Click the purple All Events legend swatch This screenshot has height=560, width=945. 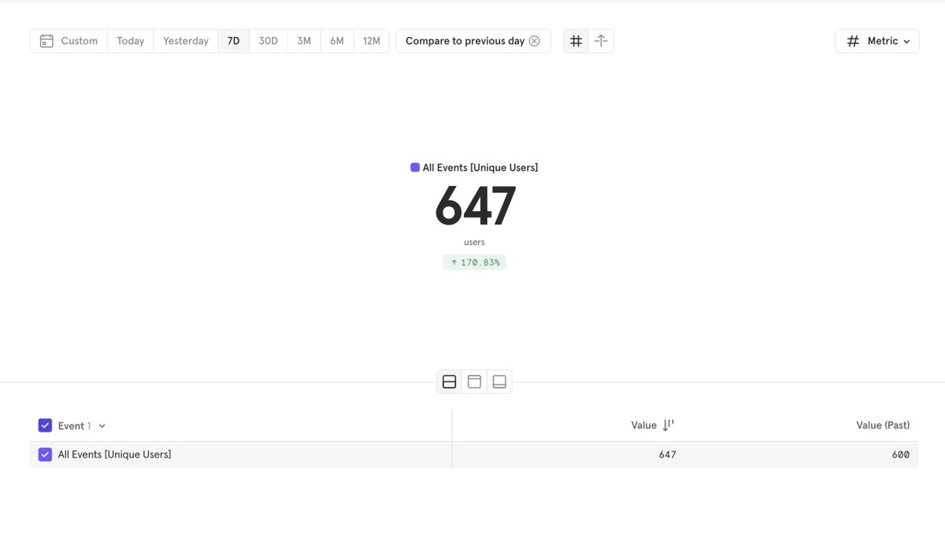point(415,167)
